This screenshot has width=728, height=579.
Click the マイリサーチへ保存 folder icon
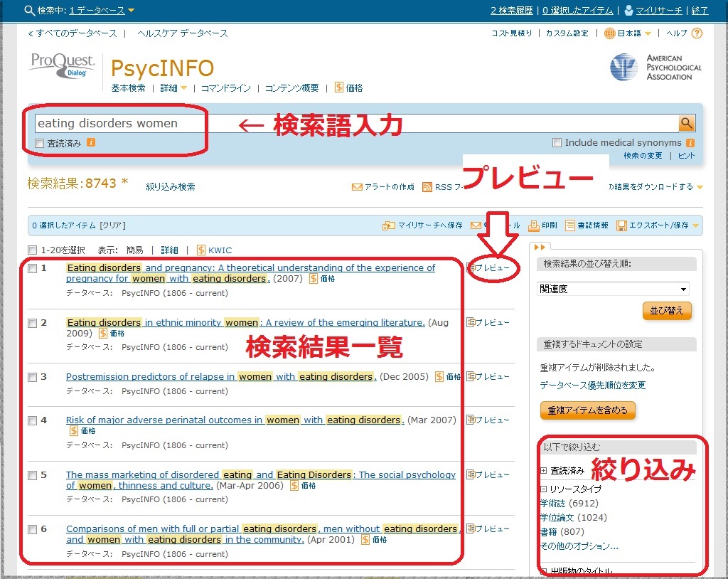(x=389, y=225)
